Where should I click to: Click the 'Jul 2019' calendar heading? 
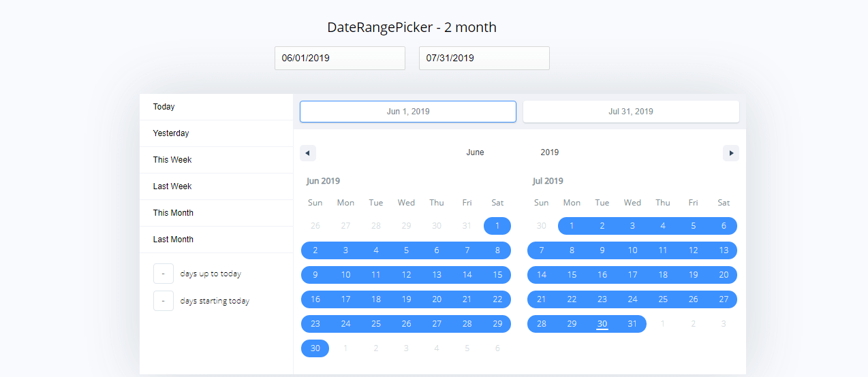click(x=548, y=181)
